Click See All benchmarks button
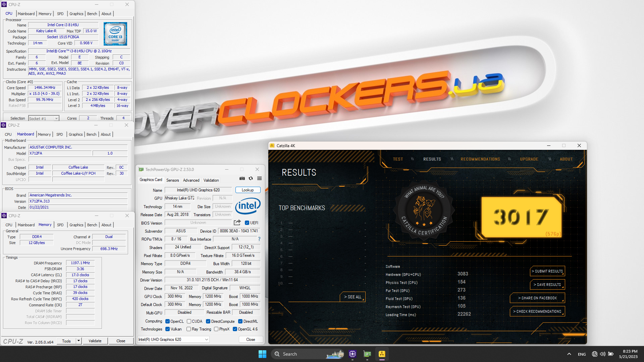 (353, 297)
